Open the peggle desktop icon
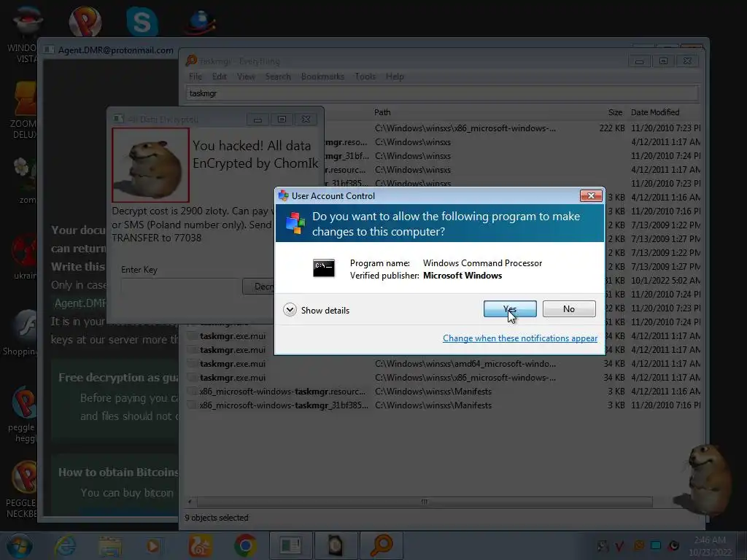 pyautogui.click(x=23, y=414)
